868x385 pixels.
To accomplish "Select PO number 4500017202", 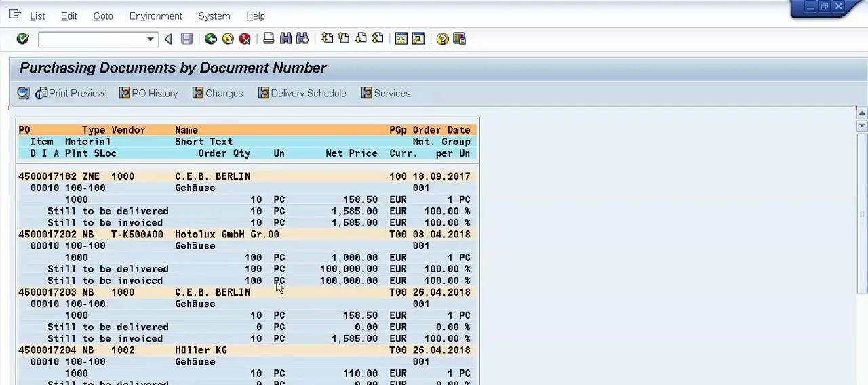I will 47,235.
